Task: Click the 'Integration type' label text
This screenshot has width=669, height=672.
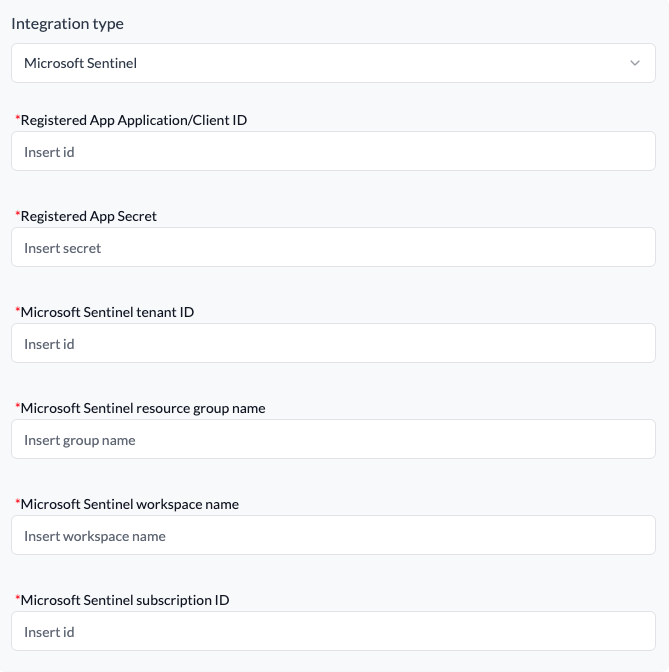Action: (67, 24)
